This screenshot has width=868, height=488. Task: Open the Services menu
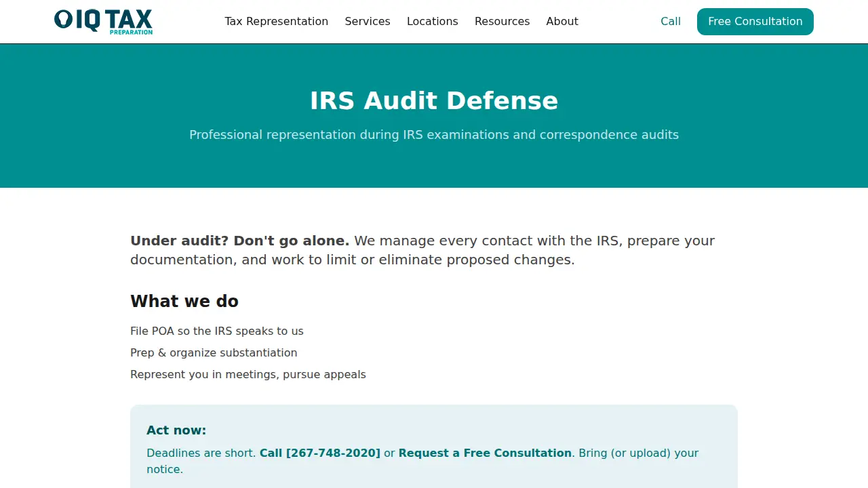pos(368,22)
